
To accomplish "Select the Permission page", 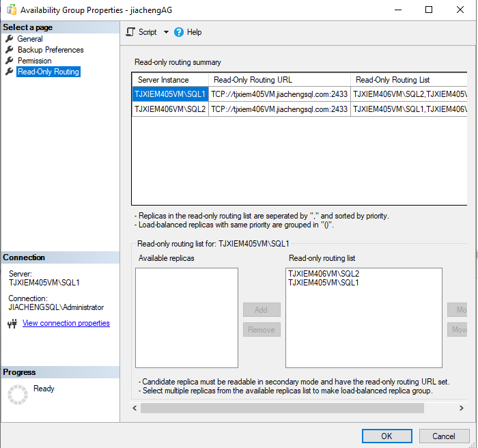I will (x=34, y=61).
